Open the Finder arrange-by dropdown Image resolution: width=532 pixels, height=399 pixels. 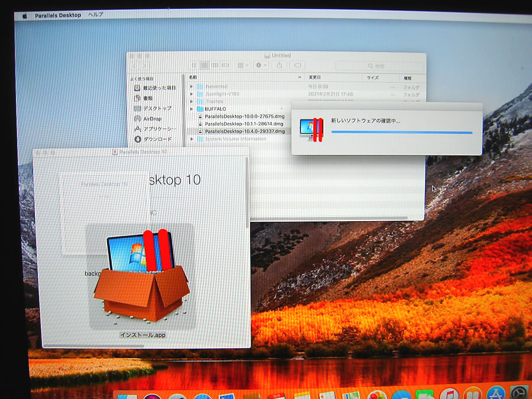click(x=241, y=65)
